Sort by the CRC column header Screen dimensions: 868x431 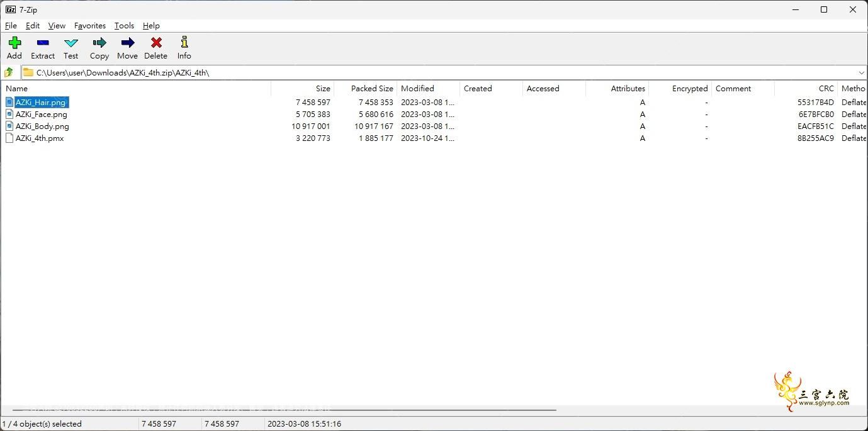pos(806,89)
